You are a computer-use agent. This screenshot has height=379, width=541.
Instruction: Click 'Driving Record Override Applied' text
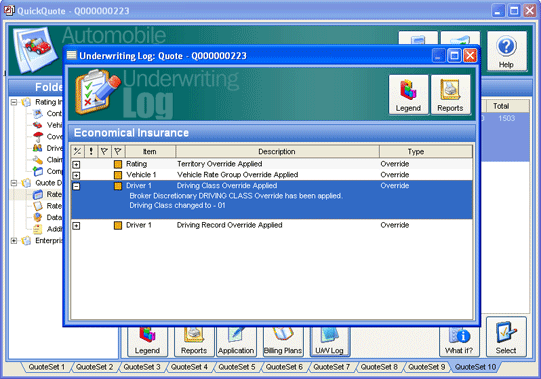coord(229,225)
